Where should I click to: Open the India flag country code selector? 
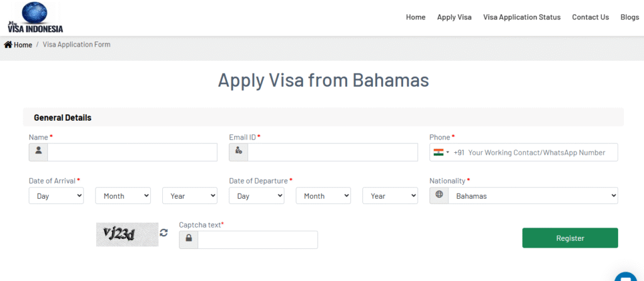pos(441,152)
